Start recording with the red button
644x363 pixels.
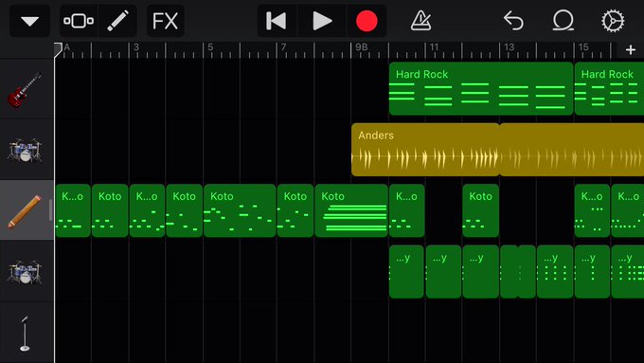(367, 21)
